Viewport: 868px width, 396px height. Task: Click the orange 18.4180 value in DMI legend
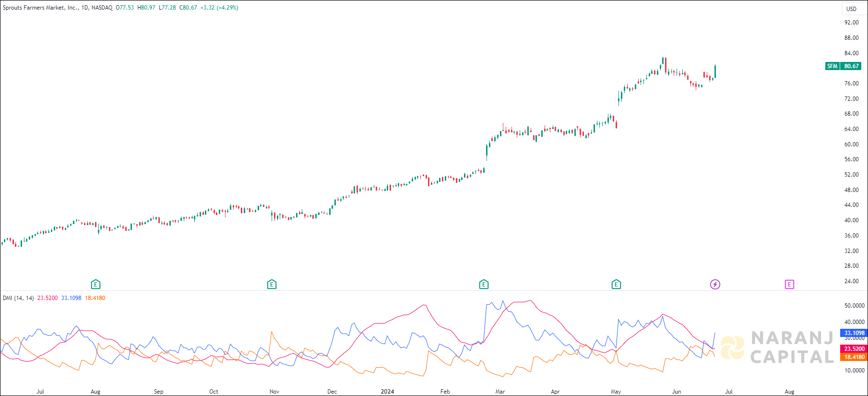coord(95,298)
